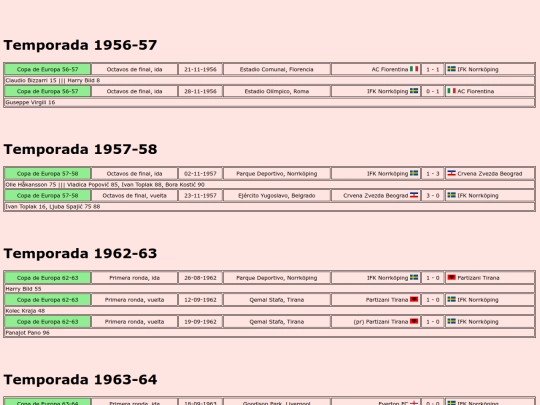Click the Swedish flag in the 02-11-1957 row
This screenshot has height=405, width=540.
coord(414,173)
